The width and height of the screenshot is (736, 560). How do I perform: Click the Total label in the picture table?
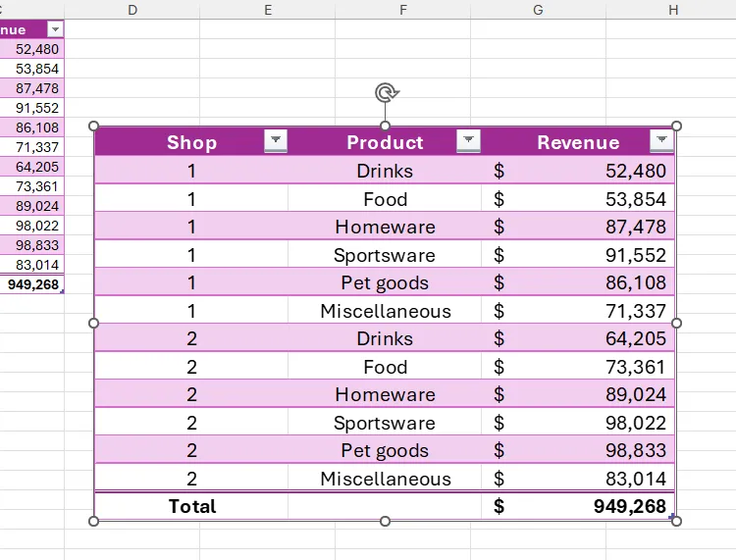tap(192, 506)
